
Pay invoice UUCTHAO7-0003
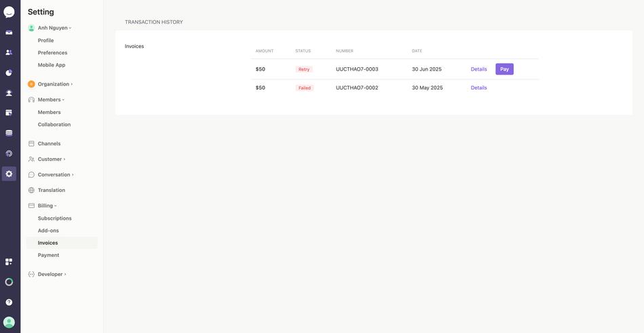(504, 69)
